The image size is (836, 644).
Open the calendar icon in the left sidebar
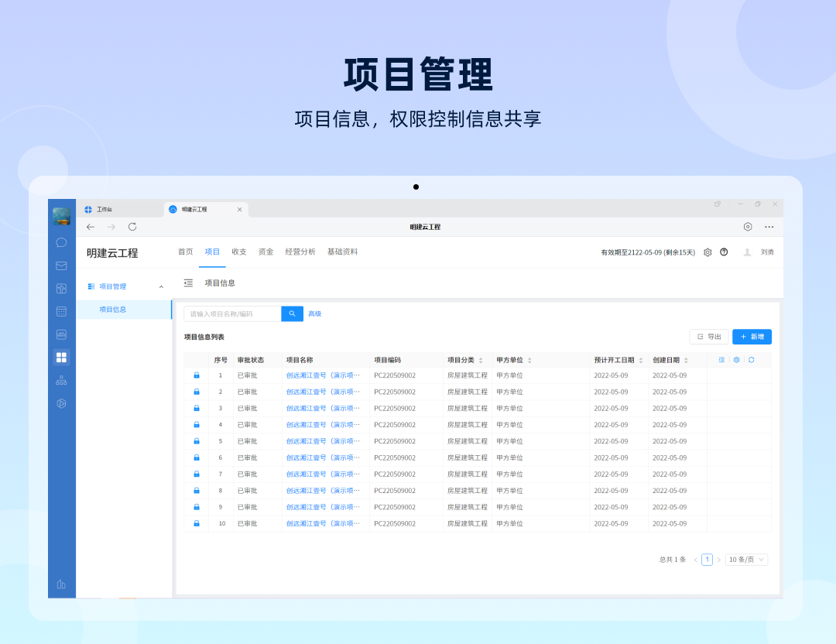pos(61,311)
